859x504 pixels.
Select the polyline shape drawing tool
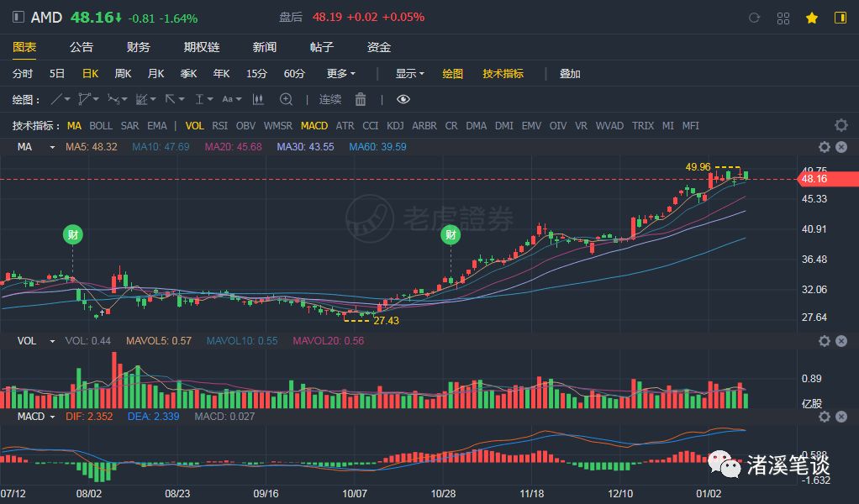84,99
